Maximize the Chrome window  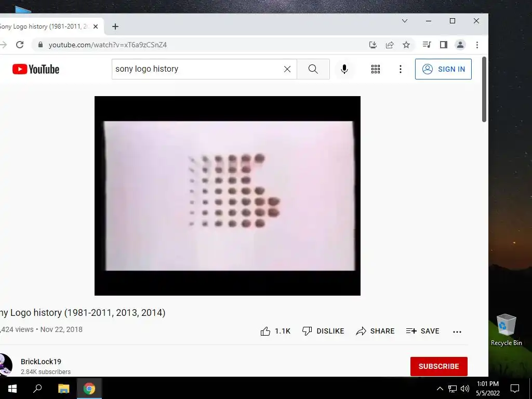pos(453,21)
